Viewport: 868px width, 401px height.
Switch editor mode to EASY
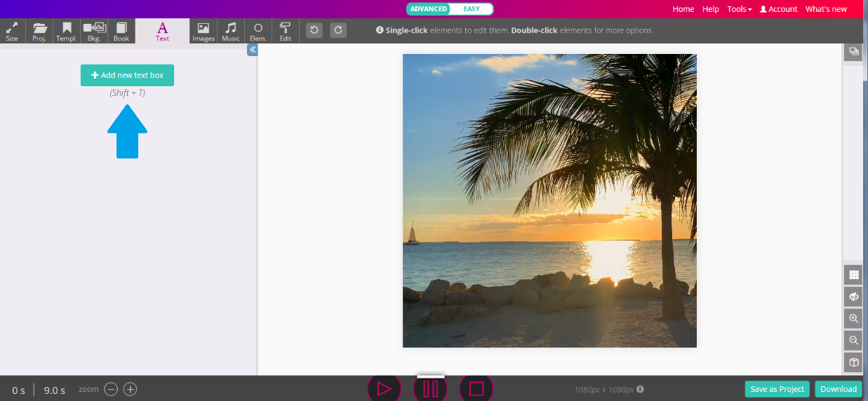tap(472, 9)
